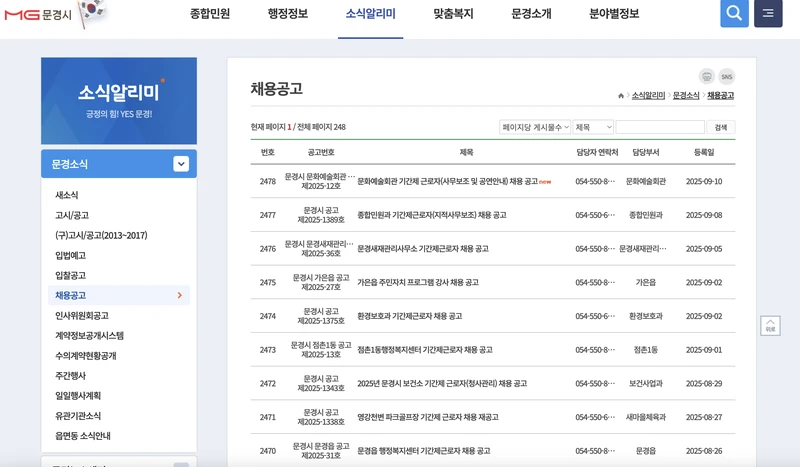Viewport: 800px width, 467px height.
Task: Open 수의계약현황공개 sidebar link
Action: (x=86, y=356)
